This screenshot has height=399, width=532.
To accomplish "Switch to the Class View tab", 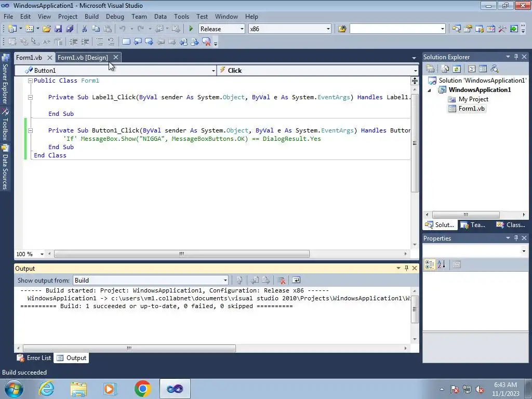I will pos(511,224).
